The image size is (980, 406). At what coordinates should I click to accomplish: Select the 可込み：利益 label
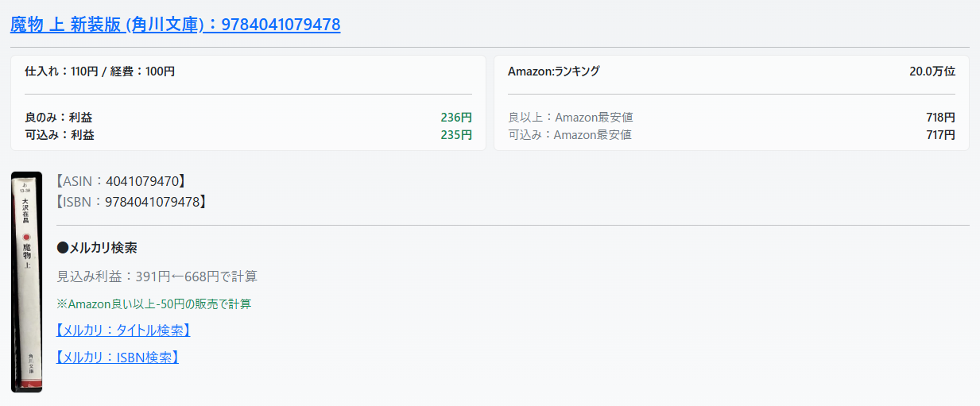pyautogui.click(x=60, y=135)
